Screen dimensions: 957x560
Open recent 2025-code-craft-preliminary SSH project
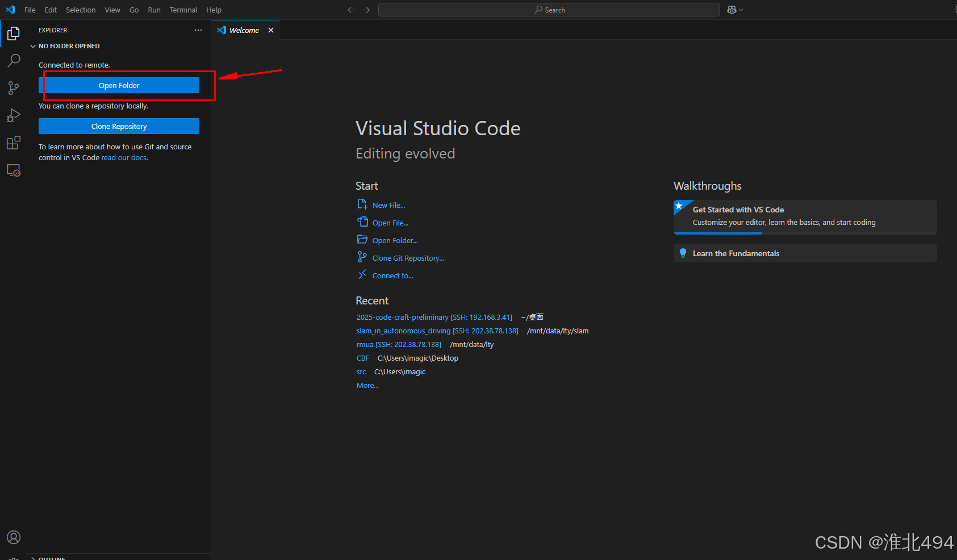[434, 317]
